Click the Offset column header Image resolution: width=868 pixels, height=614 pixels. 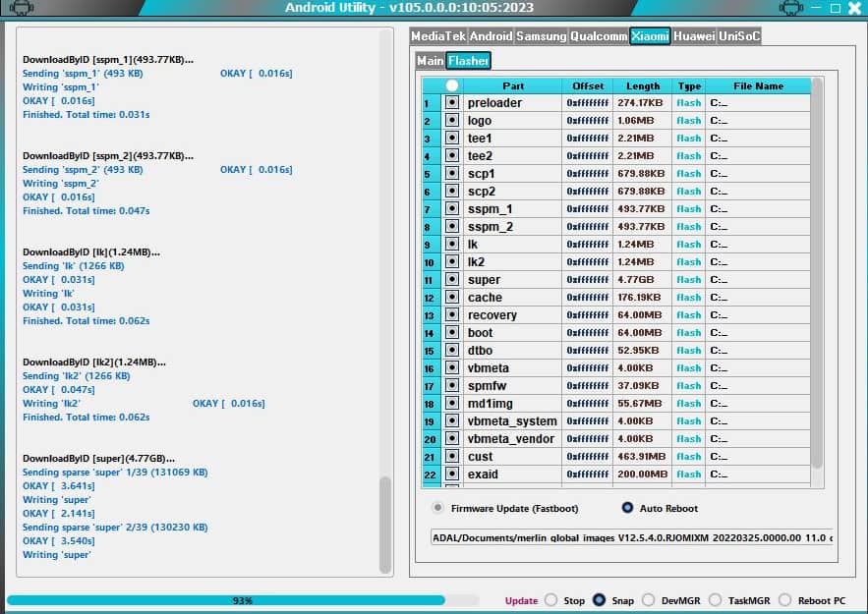point(588,85)
